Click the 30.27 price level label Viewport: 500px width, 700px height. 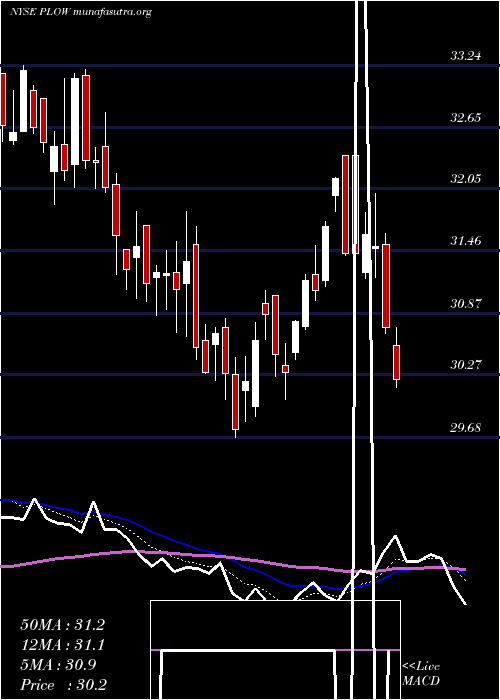point(466,365)
